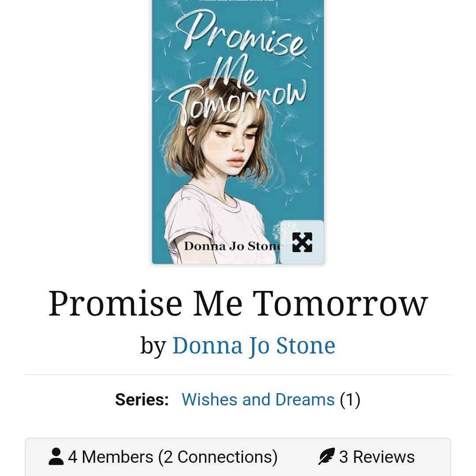476x476 pixels.
Task: Open the Wishes and Dreams series link
Action: (x=258, y=399)
